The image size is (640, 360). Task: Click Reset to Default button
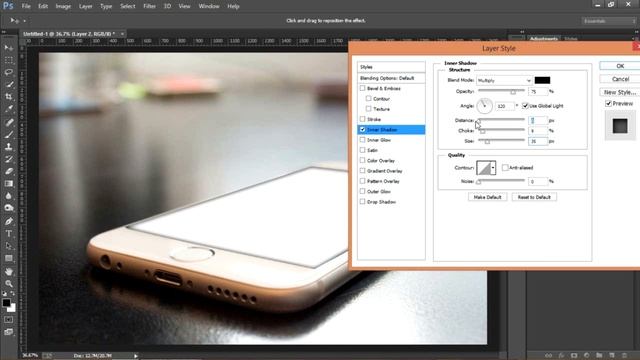coord(534,197)
